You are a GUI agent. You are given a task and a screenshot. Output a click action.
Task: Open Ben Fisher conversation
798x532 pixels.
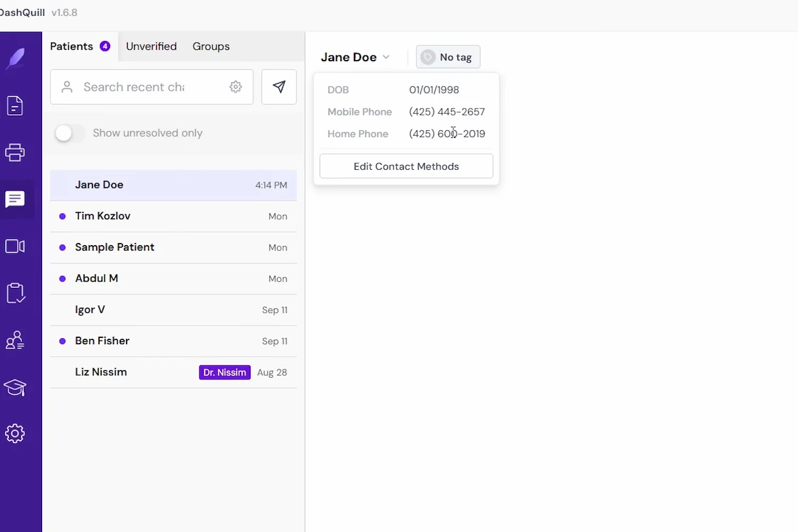[173, 341]
